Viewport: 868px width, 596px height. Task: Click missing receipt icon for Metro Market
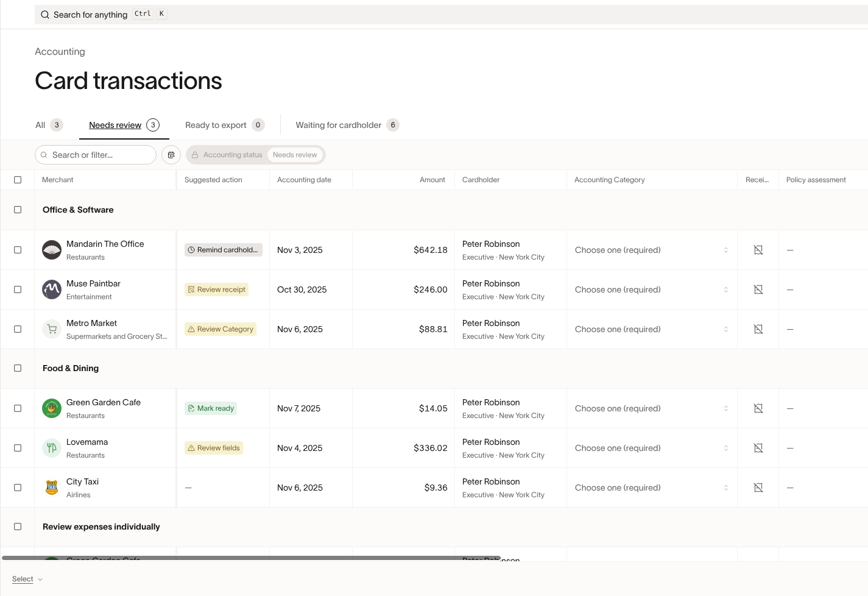(x=758, y=329)
